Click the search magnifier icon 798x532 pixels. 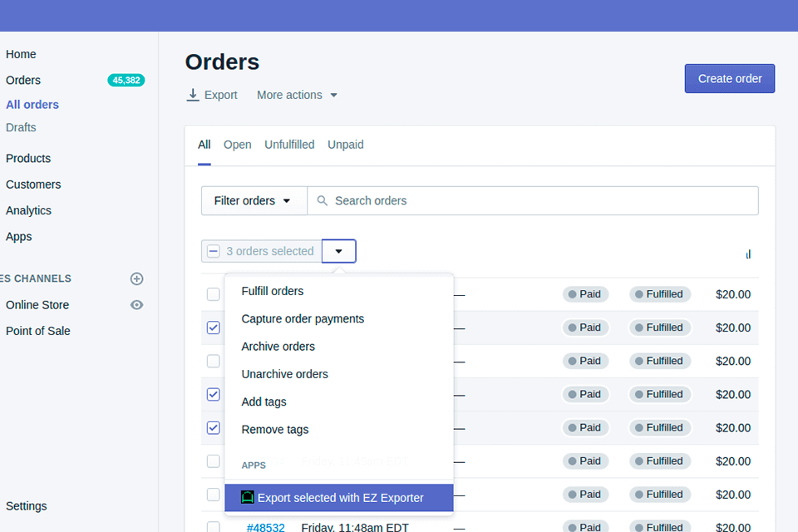point(323,201)
